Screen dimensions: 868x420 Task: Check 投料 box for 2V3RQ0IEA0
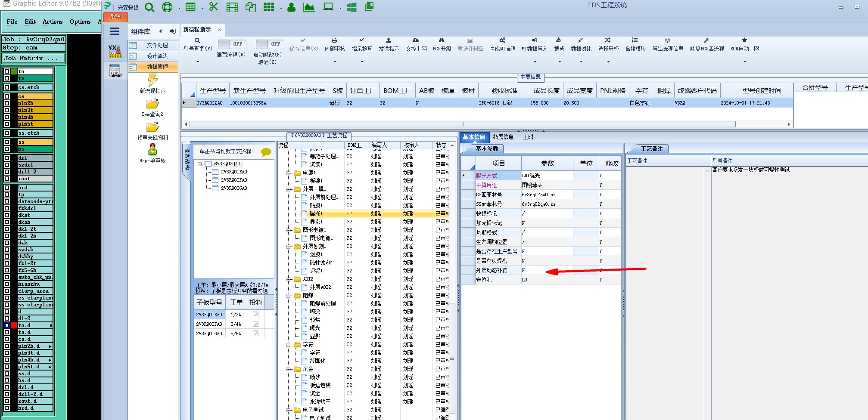[255, 315]
